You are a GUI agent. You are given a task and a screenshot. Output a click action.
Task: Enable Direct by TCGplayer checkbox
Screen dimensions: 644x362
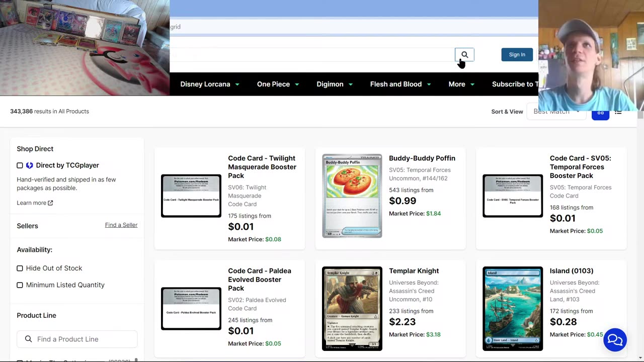coord(20,165)
